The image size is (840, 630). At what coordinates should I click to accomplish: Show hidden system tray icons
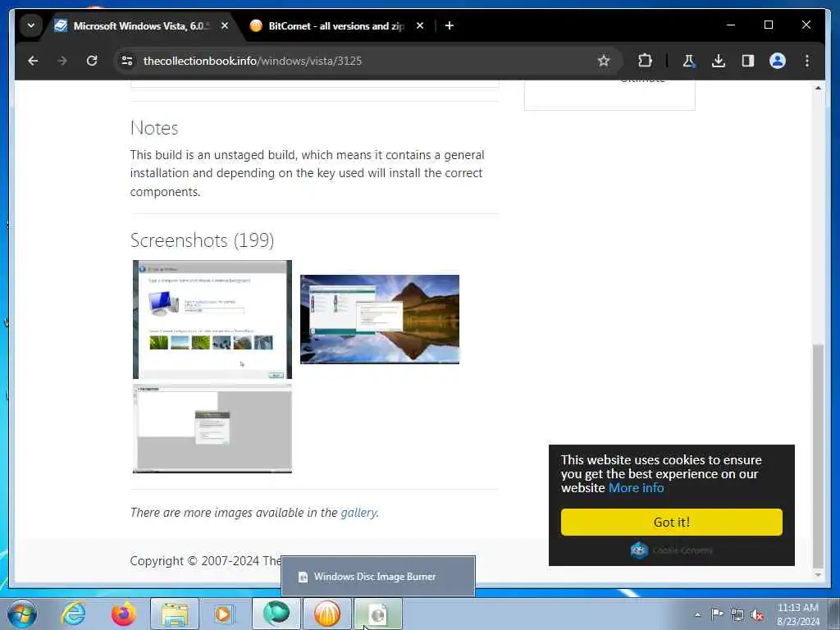coord(697,614)
